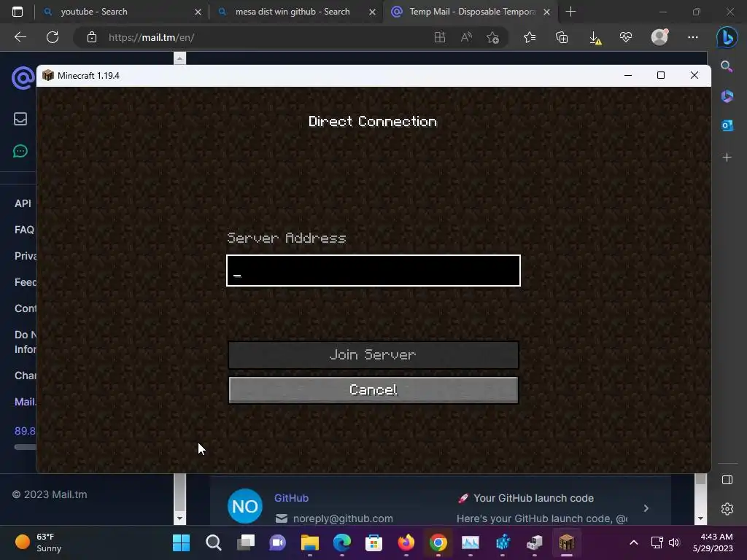Add this page to favorites
Viewport: 747px width, 560px height.
[x=493, y=37]
